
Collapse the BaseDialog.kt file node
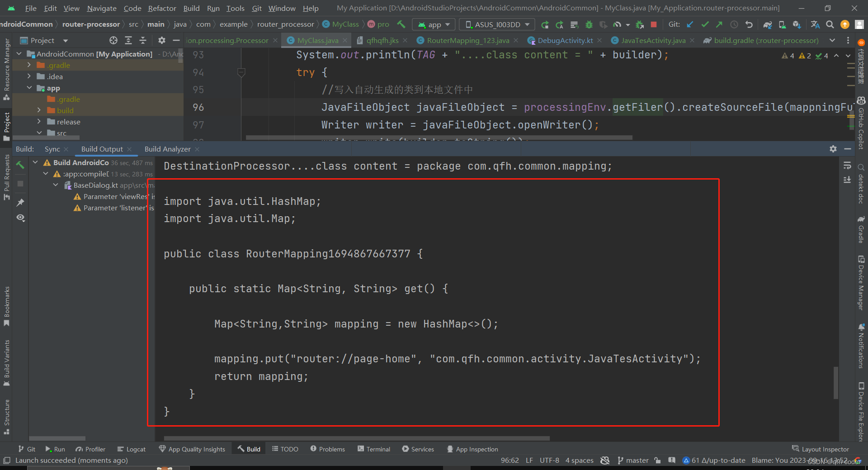(56, 185)
